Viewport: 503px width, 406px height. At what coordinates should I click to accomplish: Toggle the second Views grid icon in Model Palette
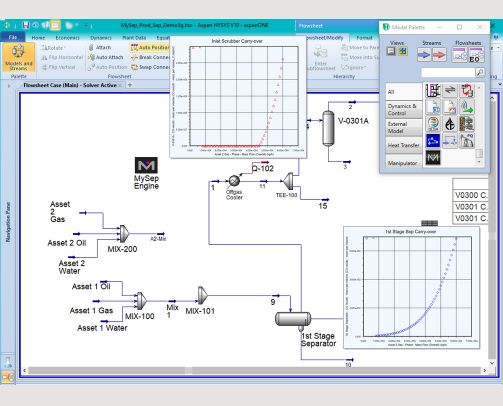(x=403, y=51)
